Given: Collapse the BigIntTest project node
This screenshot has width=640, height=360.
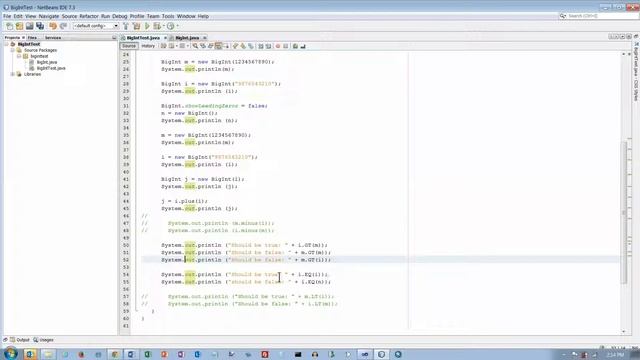Looking at the screenshot, I should (x=7, y=44).
